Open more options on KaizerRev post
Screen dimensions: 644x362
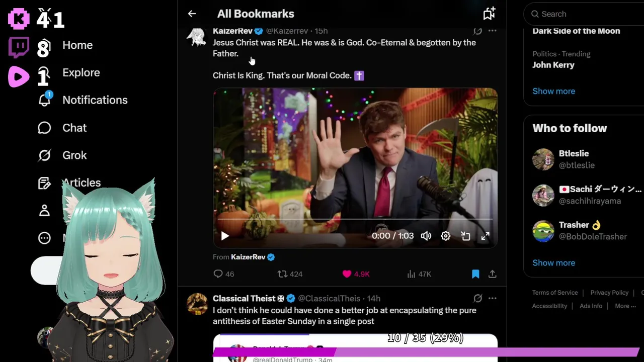[493, 31]
